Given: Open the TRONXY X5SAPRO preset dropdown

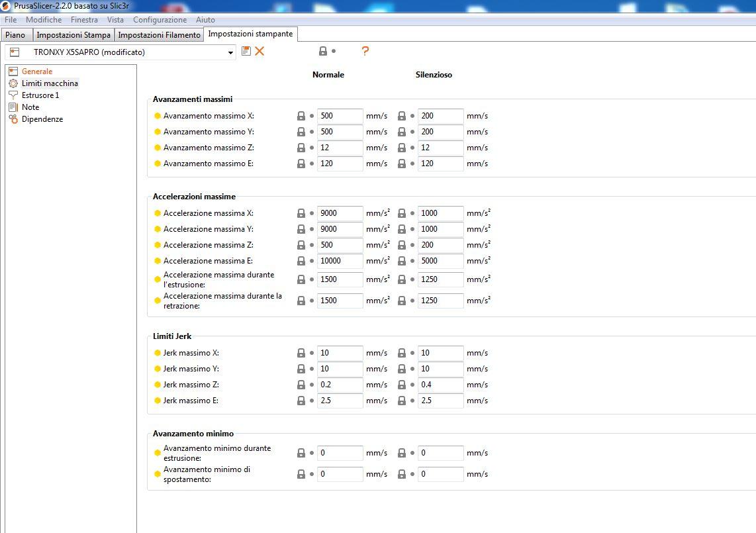Looking at the screenshot, I should 230,52.
